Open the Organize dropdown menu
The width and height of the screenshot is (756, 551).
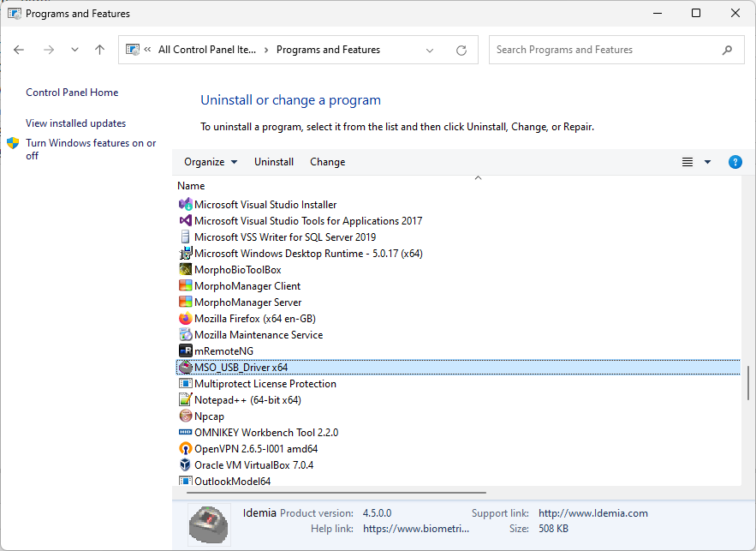tap(211, 162)
